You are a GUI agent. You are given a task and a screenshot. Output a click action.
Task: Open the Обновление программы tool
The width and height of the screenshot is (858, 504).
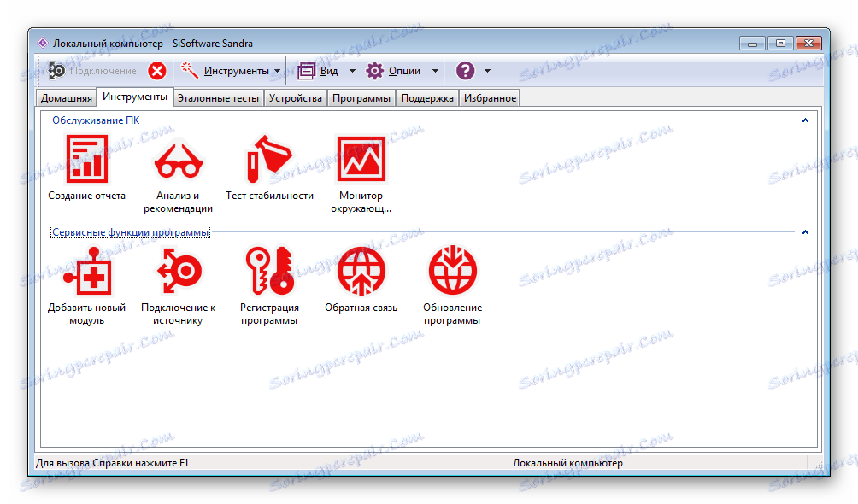tap(453, 269)
